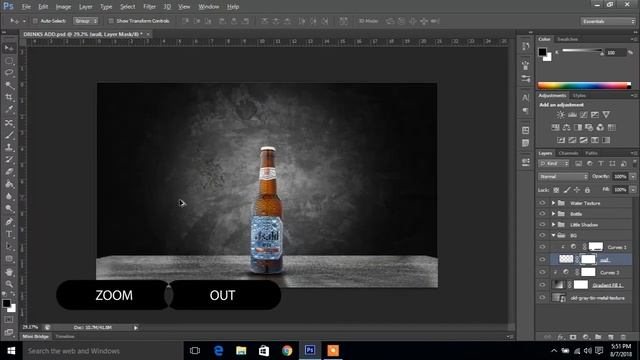The height and width of the screenshot is (360, 640).
Task: Click the K value input field
Action: 616,53
